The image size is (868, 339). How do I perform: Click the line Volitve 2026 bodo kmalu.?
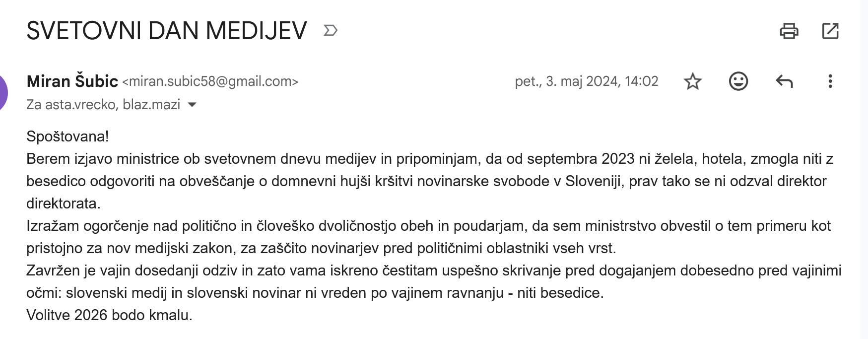point(109,315)
